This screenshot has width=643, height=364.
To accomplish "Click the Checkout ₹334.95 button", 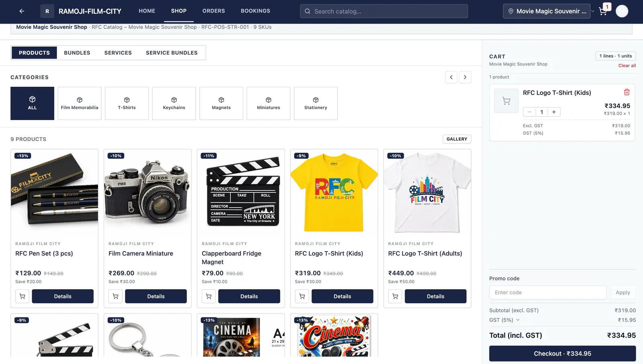I will [x=562, y=354].
